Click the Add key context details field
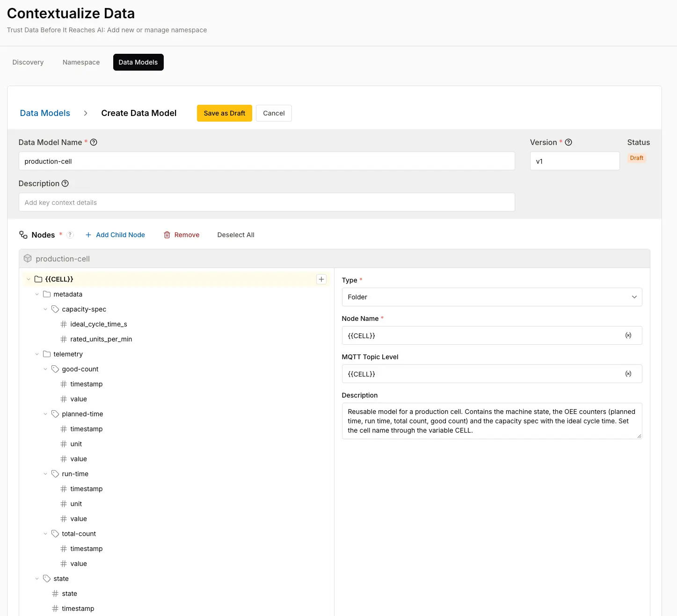The width and height of the screenshot is (677, 616). (x=267, y=202)
